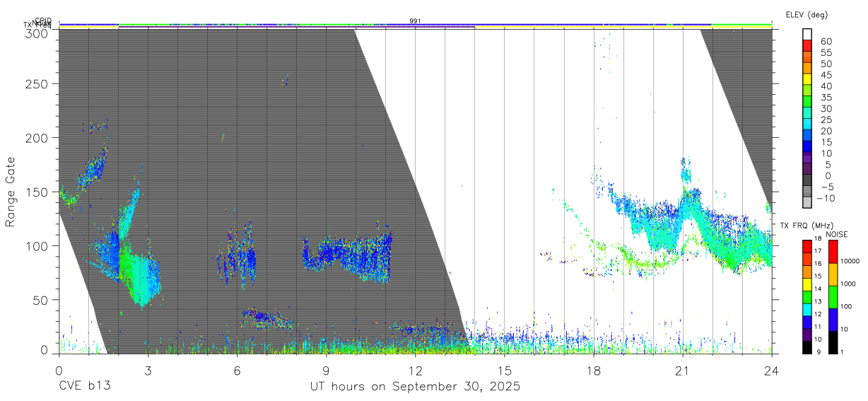Click the ELEV swatch between 20 and 25
The height and width of the screenshot is (401, 868).
[x=808, y=124]
